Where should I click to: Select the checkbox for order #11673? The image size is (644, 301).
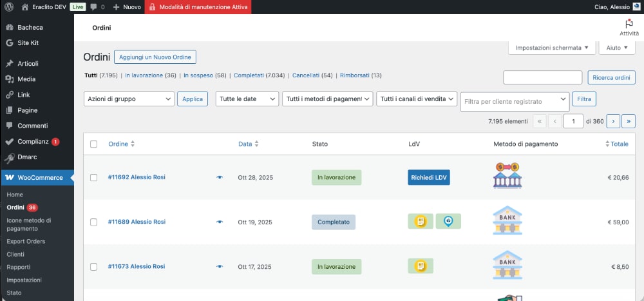pos(94,267)
